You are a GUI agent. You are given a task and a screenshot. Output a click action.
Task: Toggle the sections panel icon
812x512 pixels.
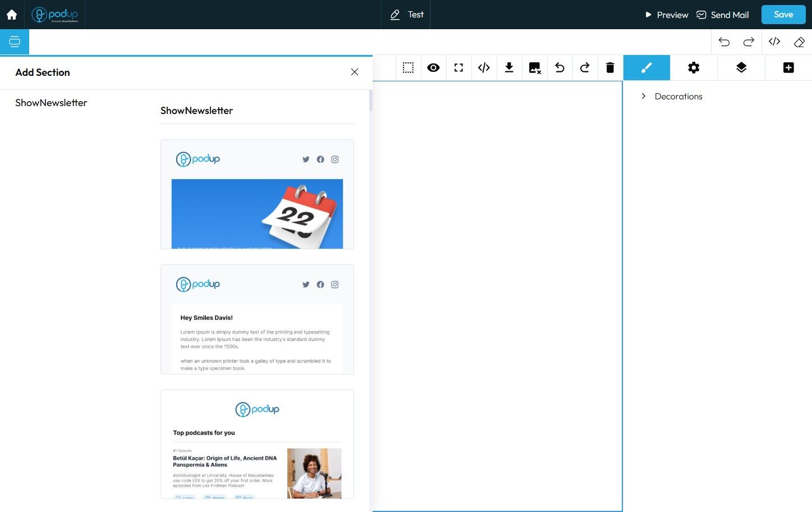click(15, 42)
